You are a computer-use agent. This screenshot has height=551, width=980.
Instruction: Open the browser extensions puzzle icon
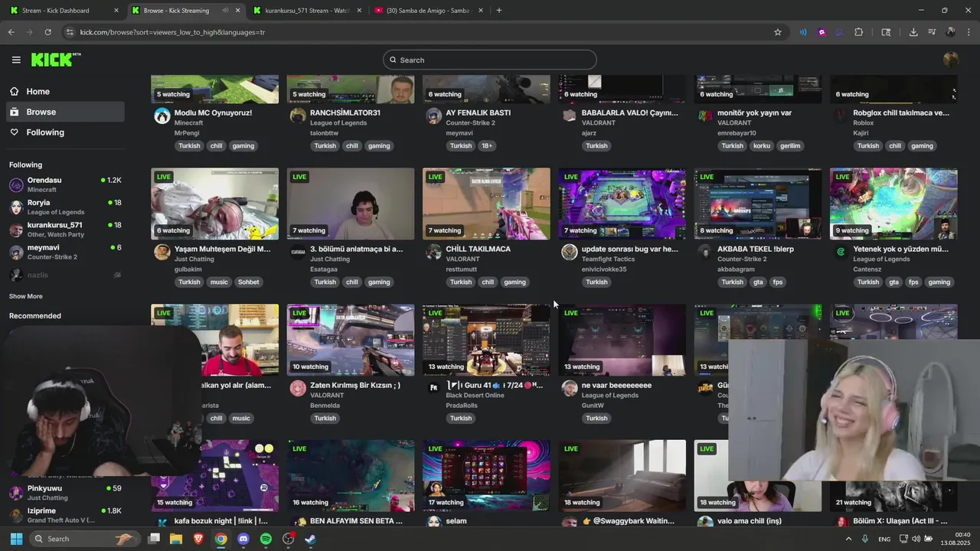[858, 32]
